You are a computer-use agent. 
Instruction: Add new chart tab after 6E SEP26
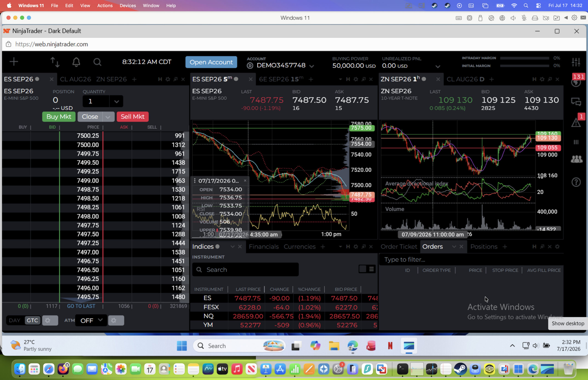click(x=311, y=79)
